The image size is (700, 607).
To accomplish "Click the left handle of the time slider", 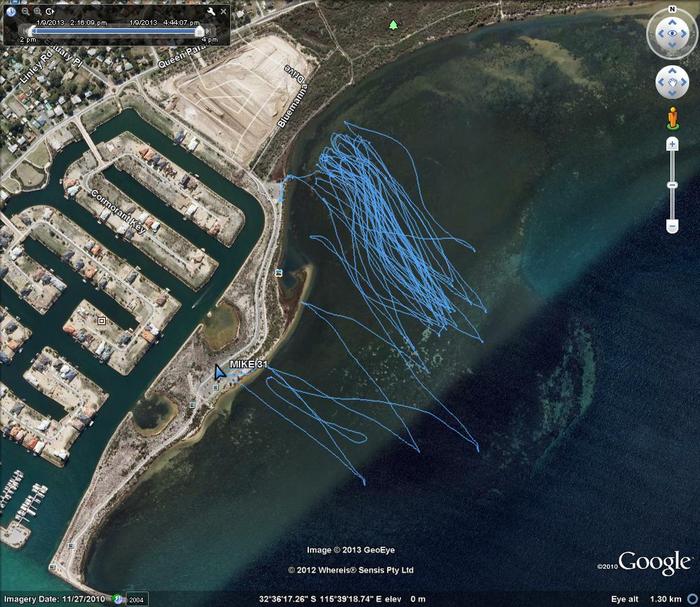I will click(x=33, y=31).
